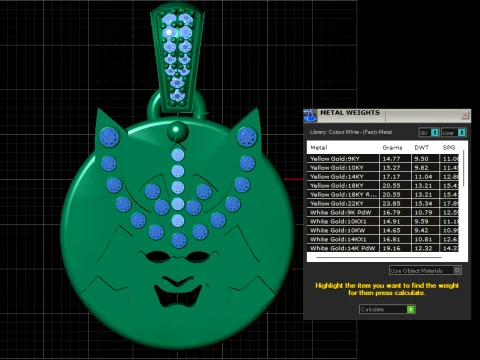Select the pendant bail with gems
Screen dimensions: 480x360
pyautogui.click(x=177, y=58)
